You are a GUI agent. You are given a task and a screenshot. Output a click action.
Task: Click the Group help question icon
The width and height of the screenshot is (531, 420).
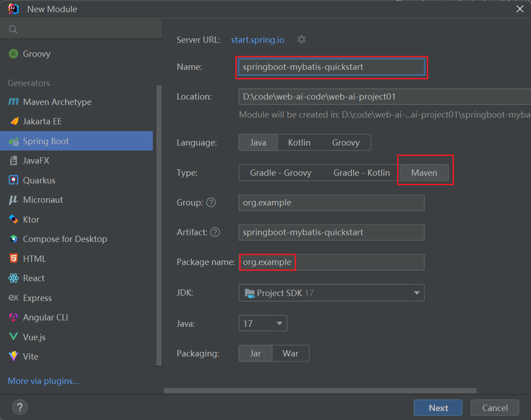click(x=211, y=202)
